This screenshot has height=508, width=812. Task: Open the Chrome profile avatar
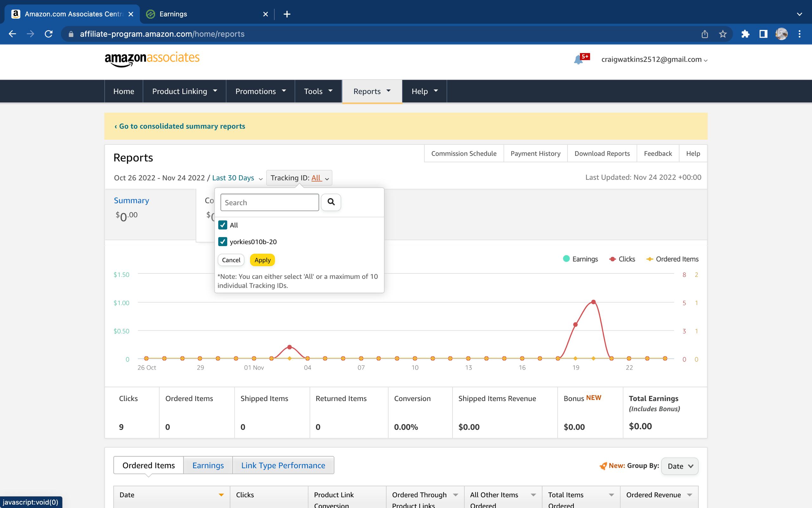click(x=782, y=34)
